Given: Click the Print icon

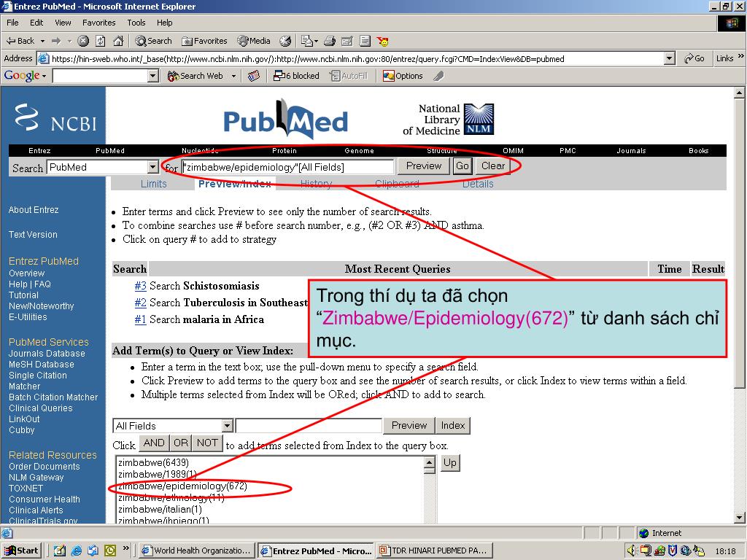Looking at the screenshot, I should [330, 41].
